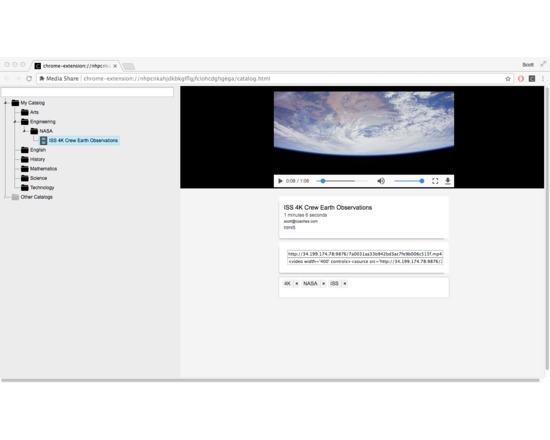Reload the page with refresh icon
Screen dimensions: 550x440
[29, 79]
